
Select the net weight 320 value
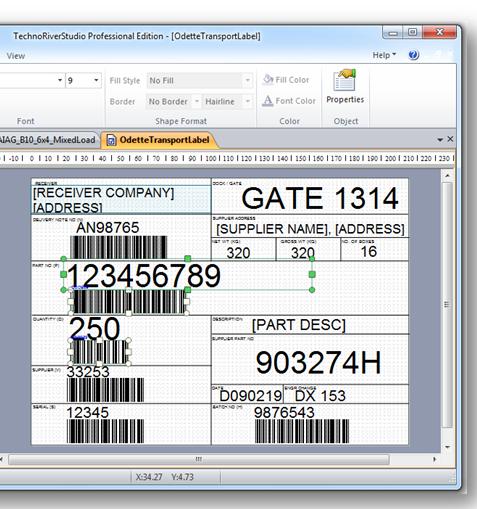point(238,253)
